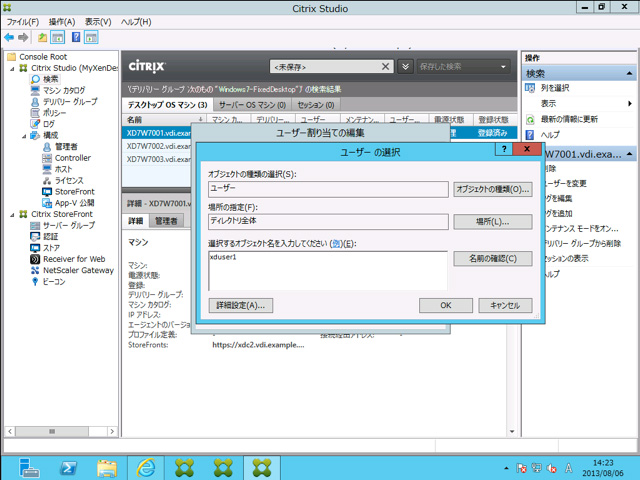
Task: Open the ヘルプ(H) menu
Action: (136, 22)
